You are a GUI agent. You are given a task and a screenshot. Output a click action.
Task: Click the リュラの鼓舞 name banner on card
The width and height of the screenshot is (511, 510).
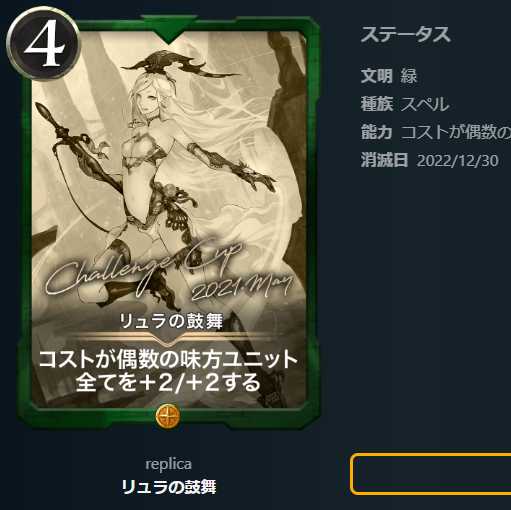pos(171,321)
